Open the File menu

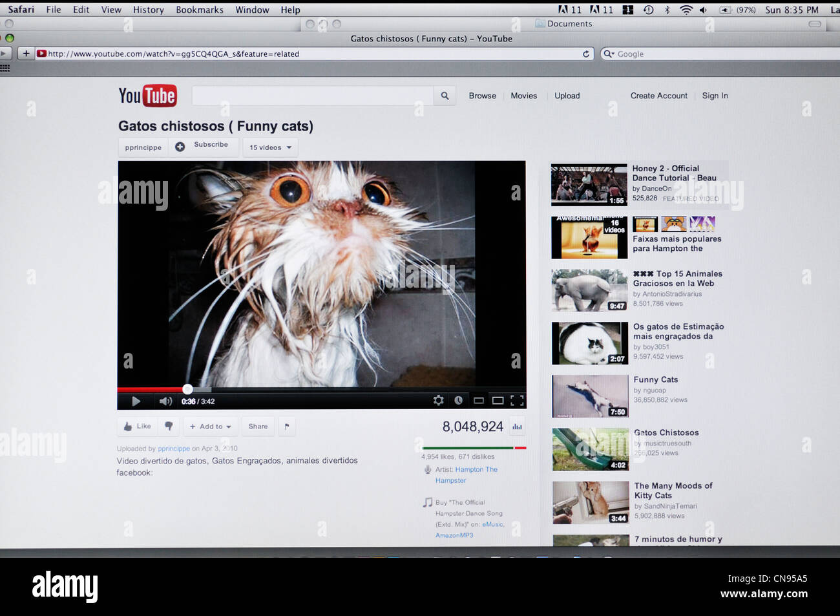click(x=54, y=10)
